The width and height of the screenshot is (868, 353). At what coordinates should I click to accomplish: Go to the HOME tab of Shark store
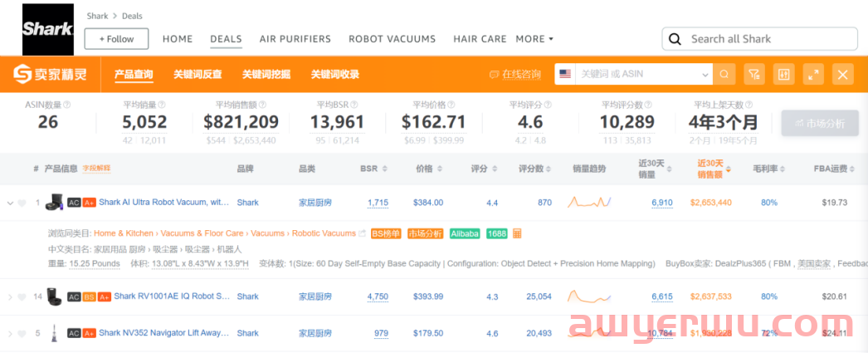pos(178,39)
